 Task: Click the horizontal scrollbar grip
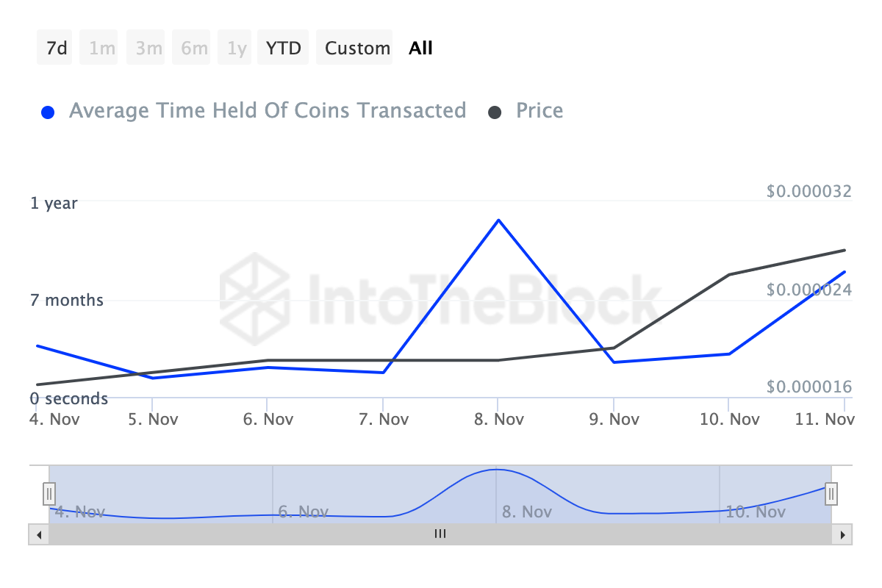pyautogui.click(x=440, y=534)
